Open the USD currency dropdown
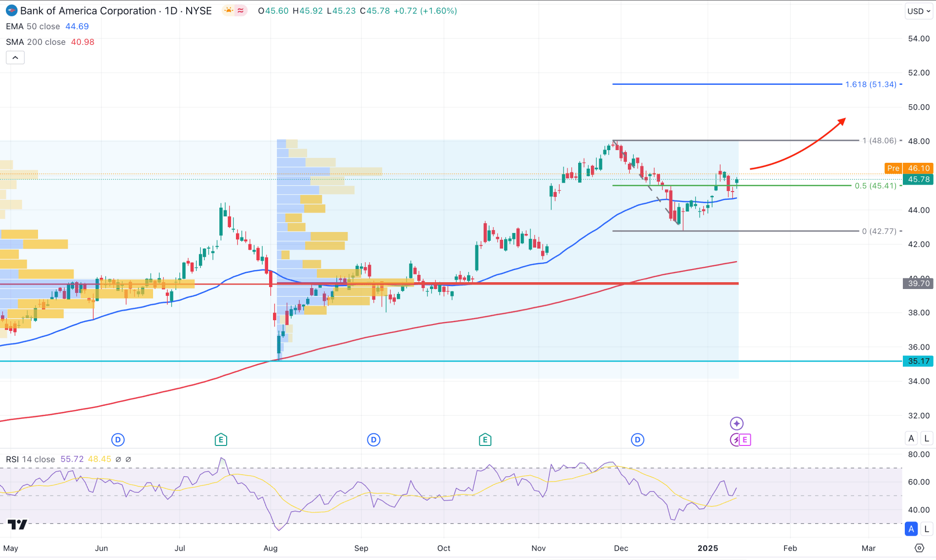This screenshot has width=936, height=560. [x=918, y=11]
